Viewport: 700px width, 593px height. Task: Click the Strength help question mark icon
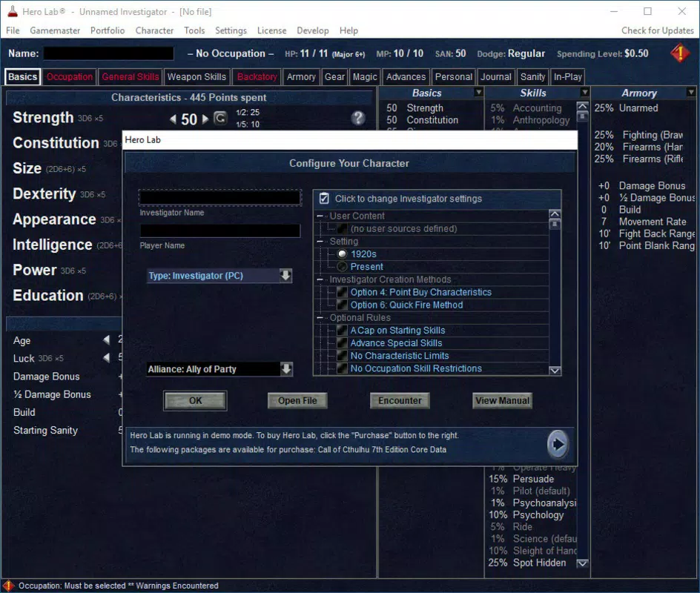357,118
